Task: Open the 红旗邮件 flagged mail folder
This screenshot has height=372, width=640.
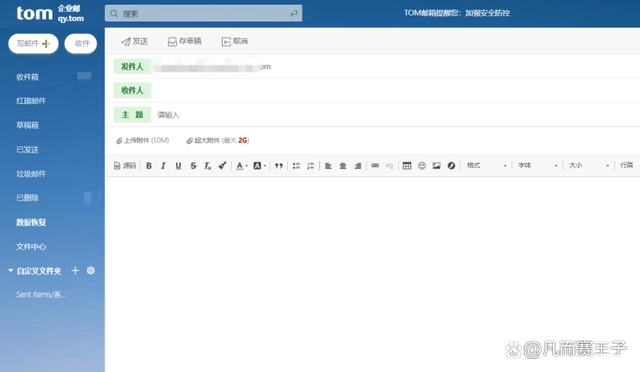Action: pyautogui.click(x=31, y=101)
